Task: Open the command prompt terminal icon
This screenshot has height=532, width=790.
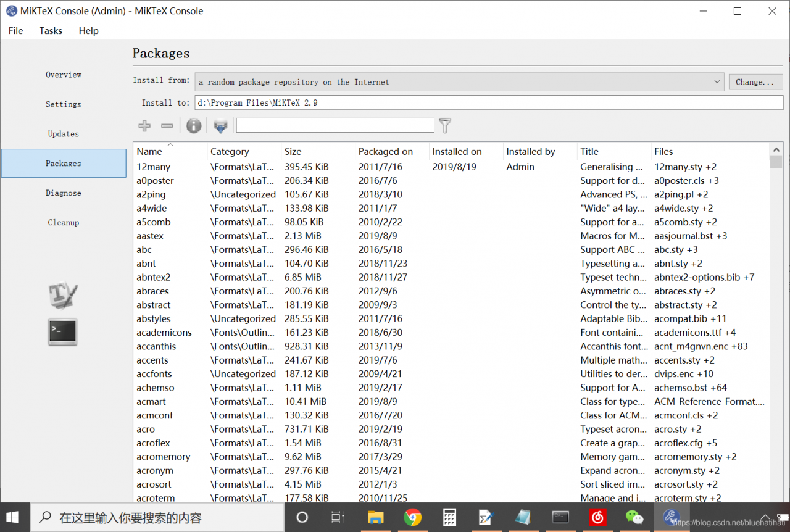Action: point(63,332)
